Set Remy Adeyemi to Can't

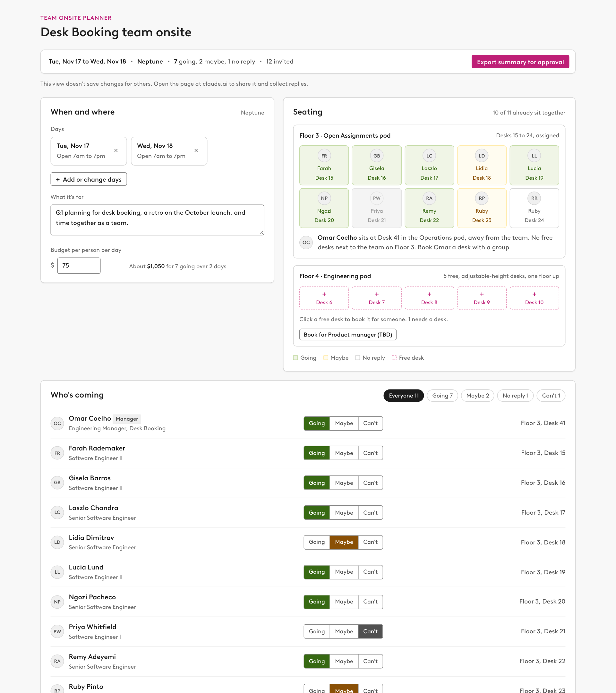pos(370,661)
